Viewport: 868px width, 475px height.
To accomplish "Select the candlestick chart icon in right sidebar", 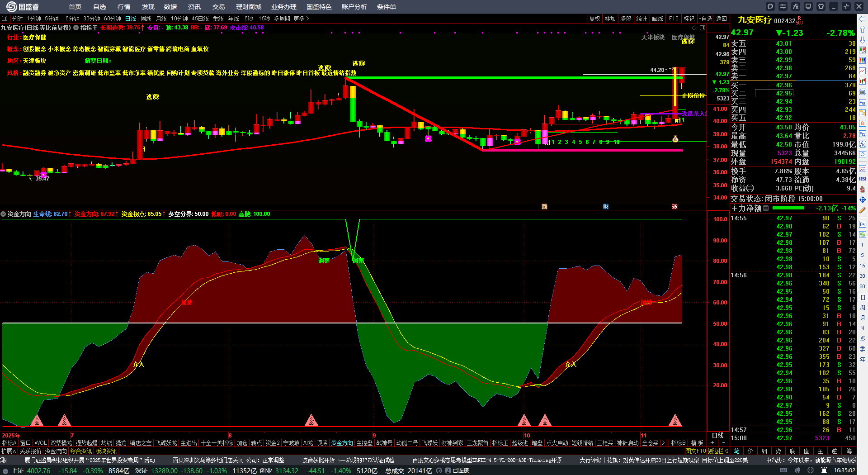I will point(863,81).
